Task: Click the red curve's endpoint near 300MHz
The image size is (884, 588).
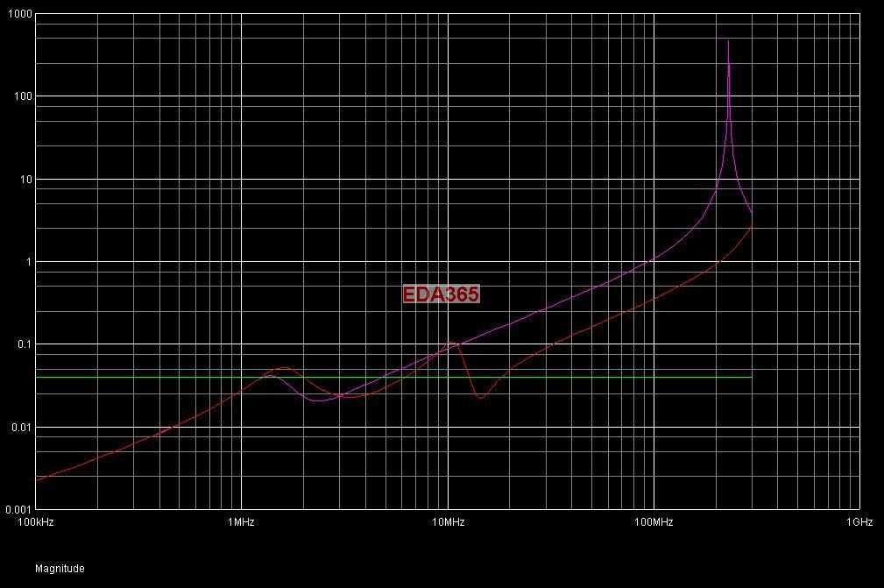Action: click(751, 226)
